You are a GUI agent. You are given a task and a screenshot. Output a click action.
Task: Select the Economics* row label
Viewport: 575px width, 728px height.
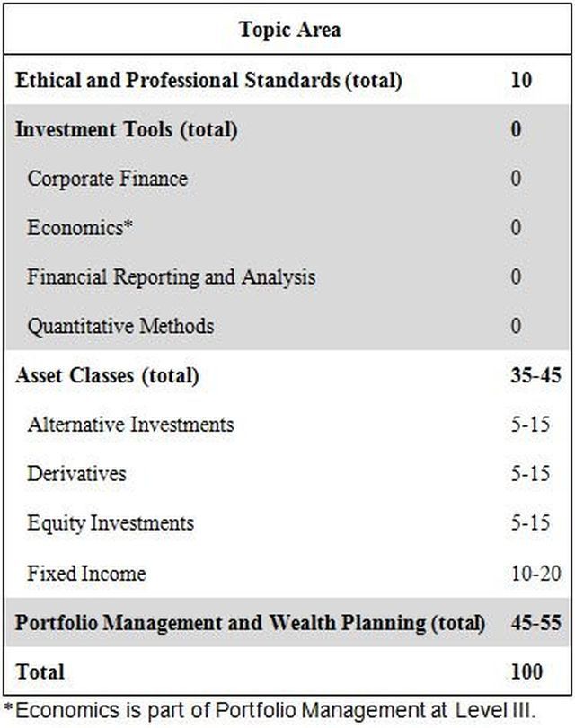(x=80, y=227)
